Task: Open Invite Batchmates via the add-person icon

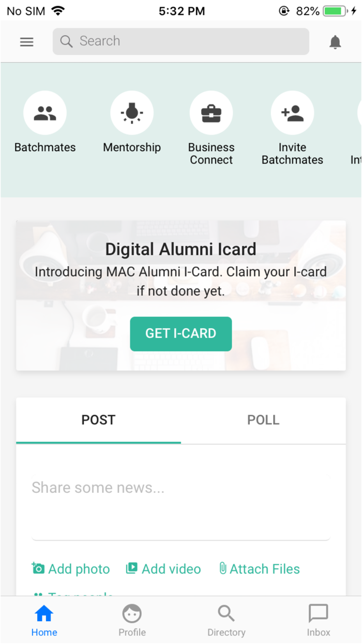Action: pos(293,112)
